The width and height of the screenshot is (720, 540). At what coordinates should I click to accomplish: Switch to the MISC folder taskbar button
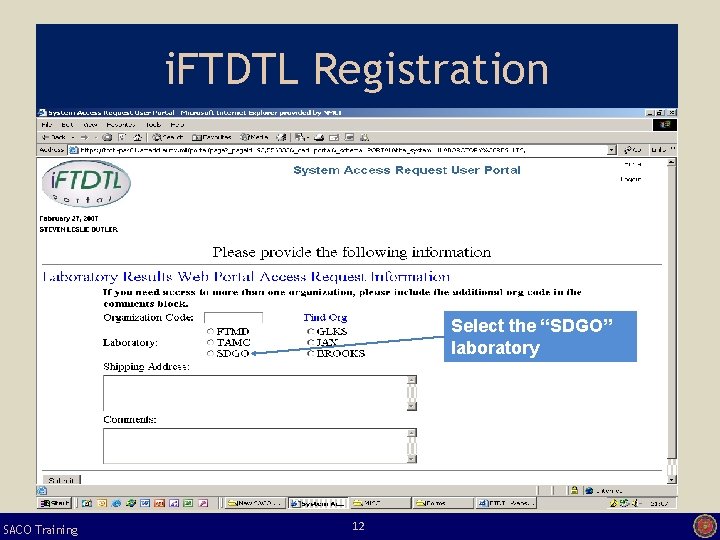click(x=379, y=503)
